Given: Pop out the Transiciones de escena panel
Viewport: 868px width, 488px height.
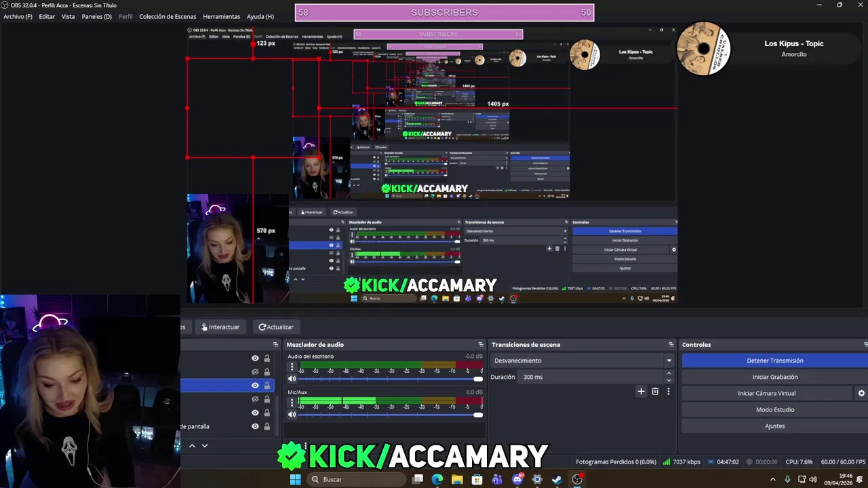Looking at the screenshot, I should pyautogui.click(x=671, y=344).
